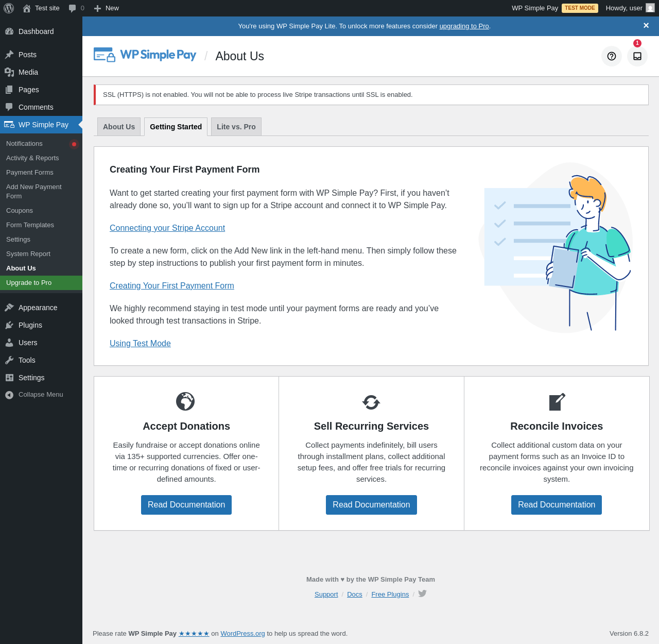Open the WordPress.org link

[x=243, y=634]
